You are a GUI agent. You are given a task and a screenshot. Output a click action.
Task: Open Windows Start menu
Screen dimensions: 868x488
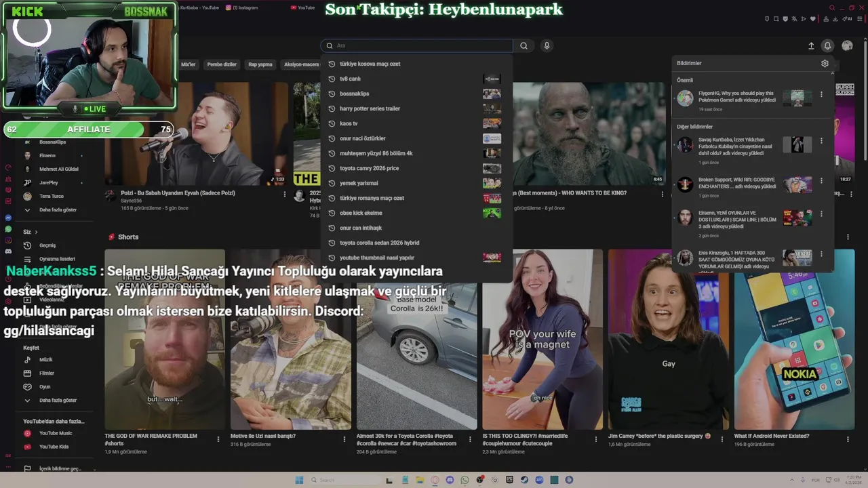click(x=299, y=480)
